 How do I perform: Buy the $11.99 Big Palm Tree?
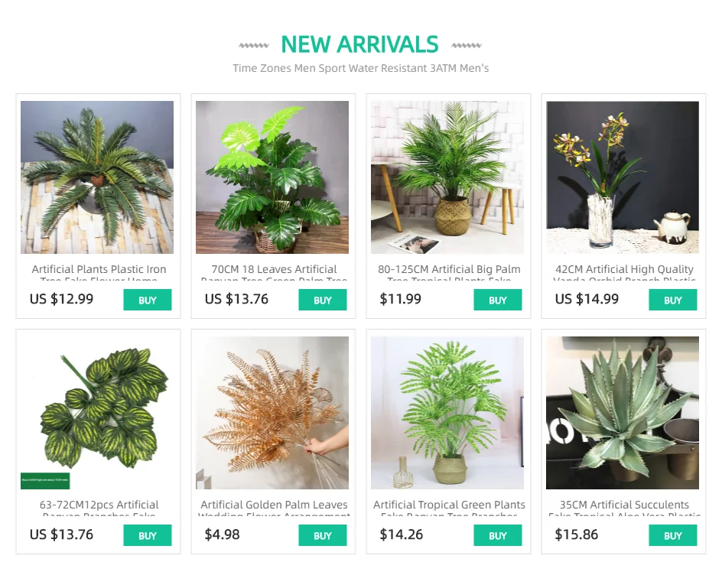coord(498,300)
